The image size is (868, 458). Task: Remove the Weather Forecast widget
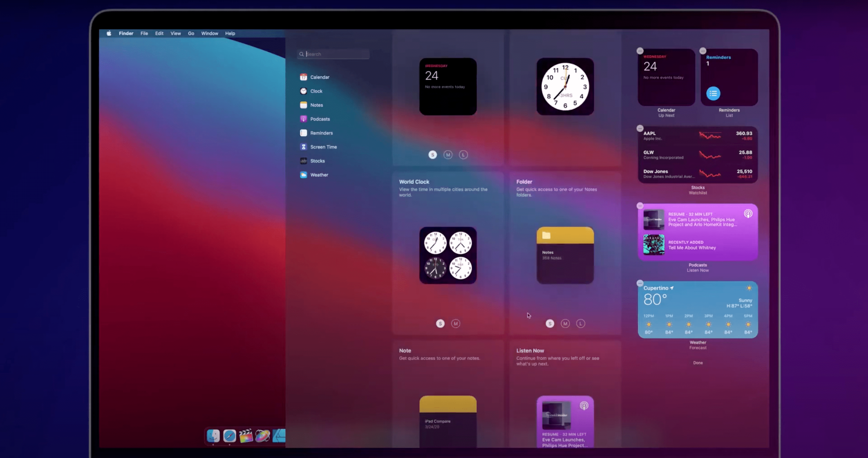pyautogui.click(x=640, y=283)
